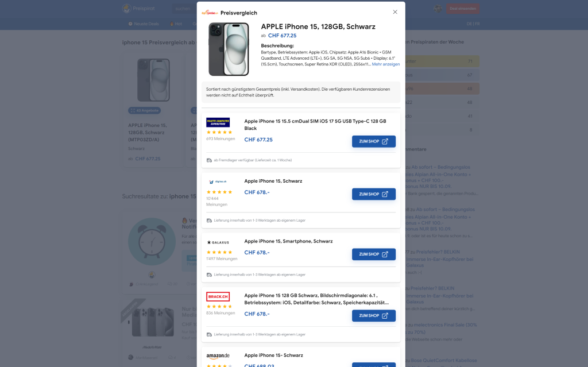This screenshot has width=588, height=367.
Task: Open shop for the CHF 677.25 Foletti offer
Action: pos(373,141)
